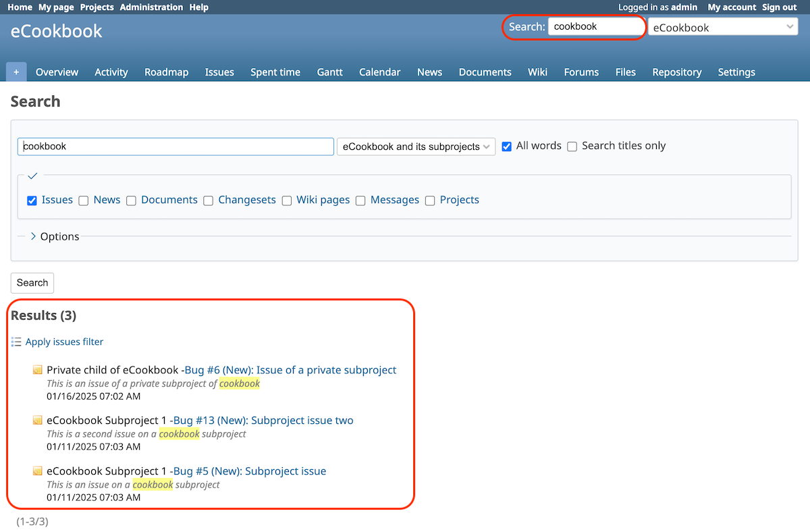Click the Search button
The image size is (810, 532).
[x=32, y=282]
